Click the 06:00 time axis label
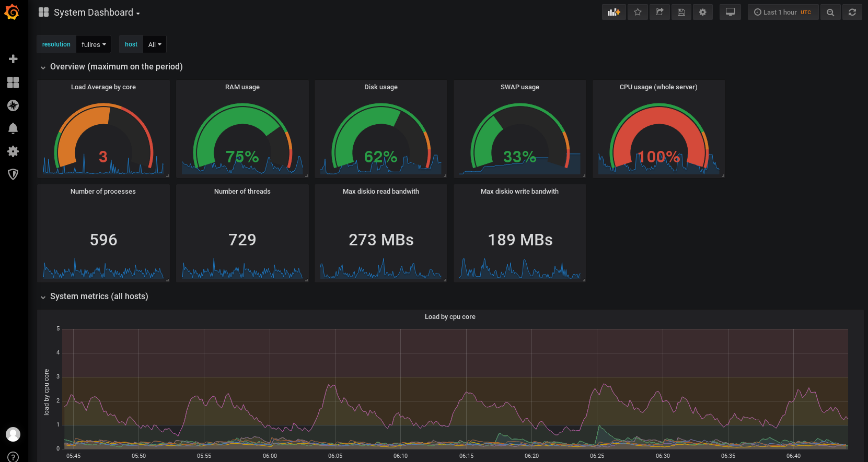Screen dimensions: 868x462 pyautogui.click(x=270, y=456)
